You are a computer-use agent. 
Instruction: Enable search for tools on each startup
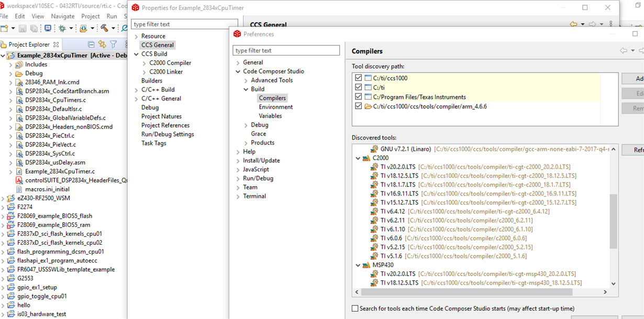356,309
